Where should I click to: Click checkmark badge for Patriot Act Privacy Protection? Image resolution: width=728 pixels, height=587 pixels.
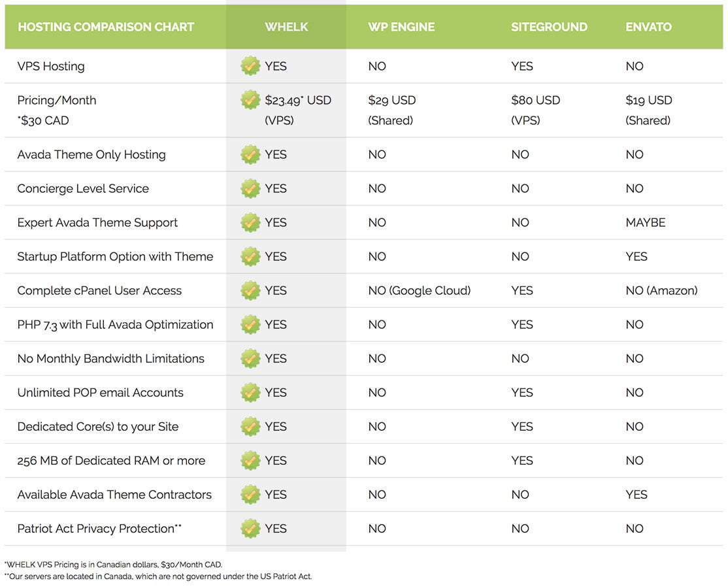click(250, 529)
